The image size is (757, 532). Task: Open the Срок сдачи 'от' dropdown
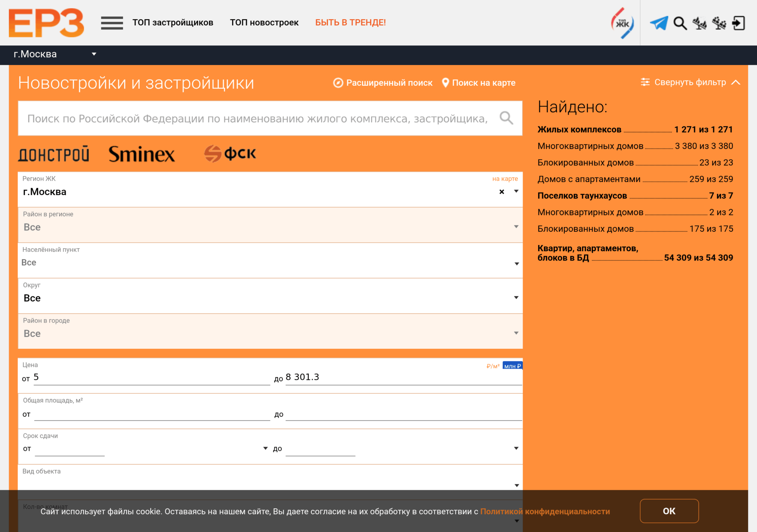click(265, 449)
